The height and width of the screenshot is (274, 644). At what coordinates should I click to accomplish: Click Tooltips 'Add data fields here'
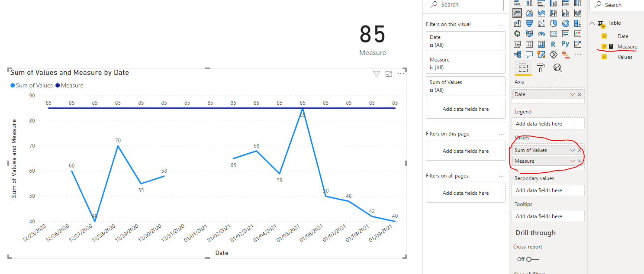pyautogui.click(x=548, y=216)
